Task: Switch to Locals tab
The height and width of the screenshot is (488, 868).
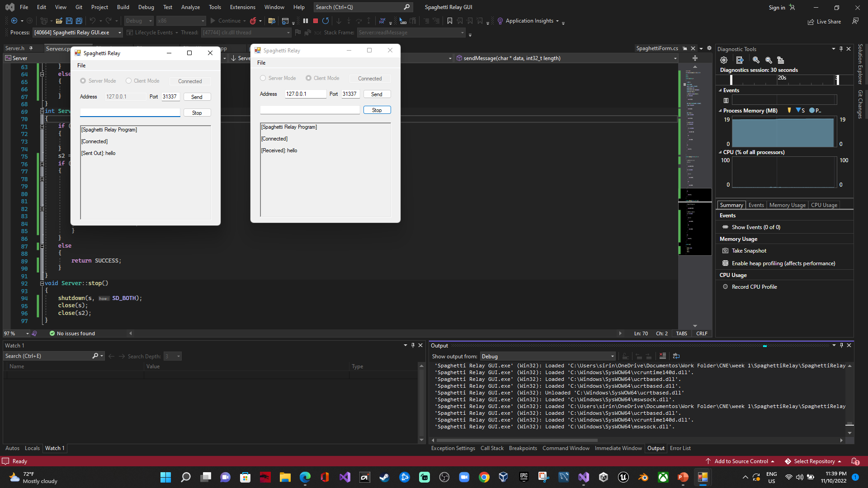Action: [x=32, y=448]
